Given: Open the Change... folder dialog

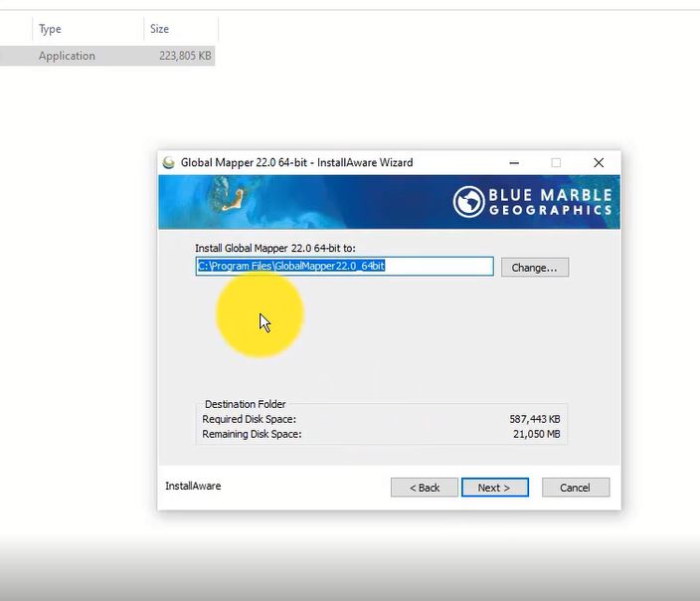Looking at the screenshot, I should click(534, 268).
